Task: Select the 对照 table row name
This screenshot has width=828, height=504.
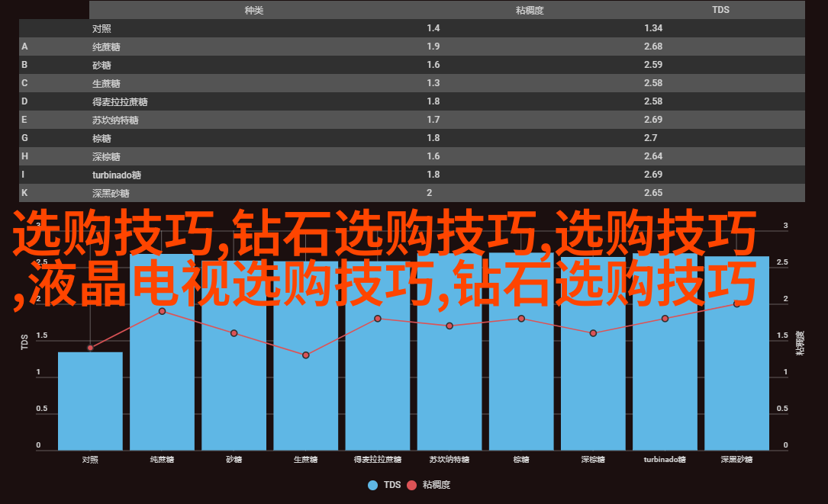Action: point(101,28)
